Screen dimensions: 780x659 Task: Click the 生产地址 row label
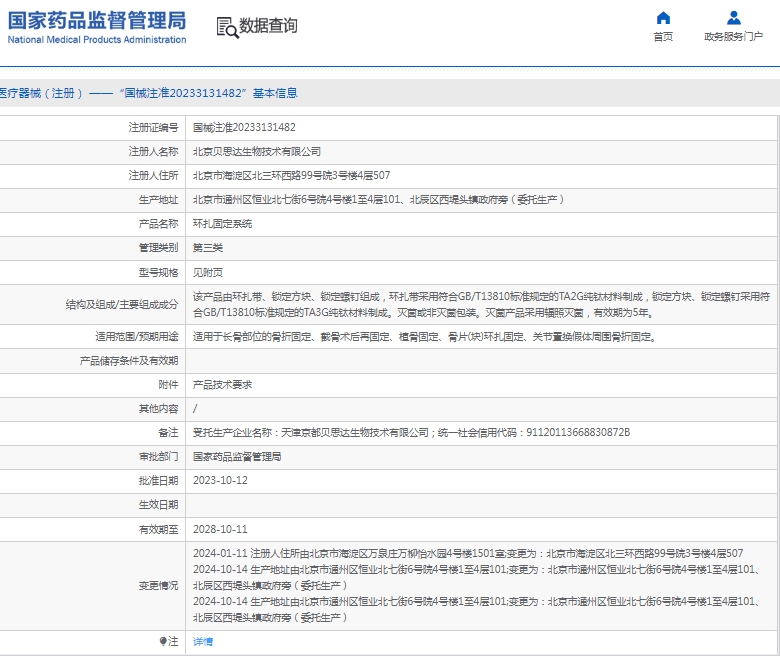158,199
